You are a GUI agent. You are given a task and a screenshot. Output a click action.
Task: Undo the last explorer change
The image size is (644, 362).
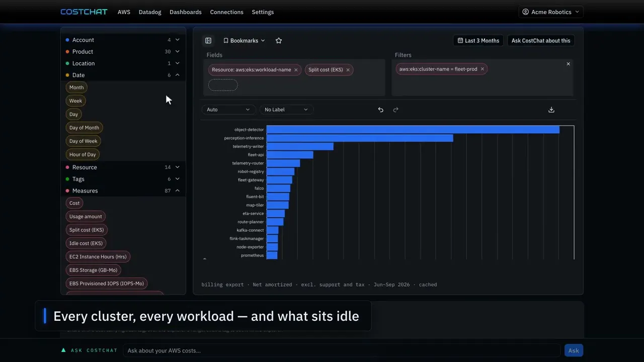(381, 110)
